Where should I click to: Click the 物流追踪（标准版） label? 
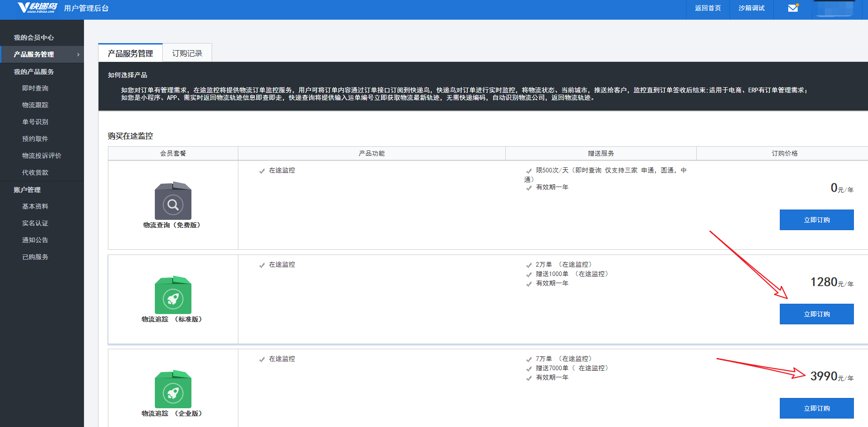(x=173, y=319)
